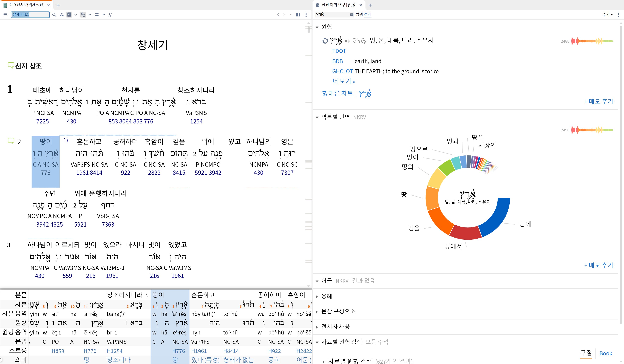Go back with the left navigation arrow
Image resolution: width=624 pixels, height=364 pixels.
tap(278, 15)
